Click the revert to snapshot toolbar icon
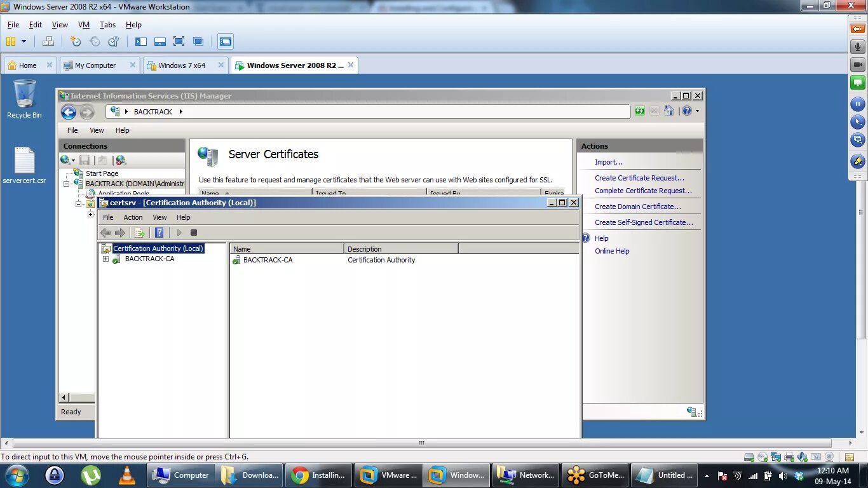This screenshot has width=868, height=488. pyautogui.click(x=95, y=41)
